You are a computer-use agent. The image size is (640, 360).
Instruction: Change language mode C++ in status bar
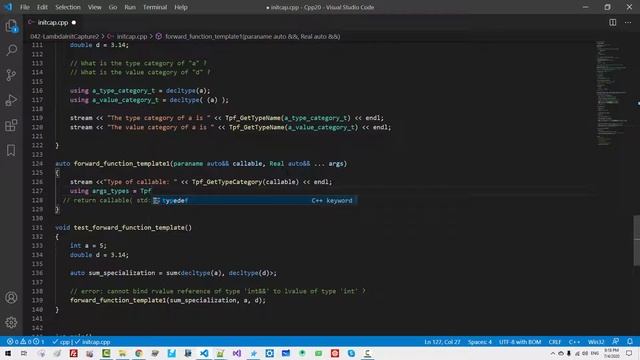pyautogui.click(x=574, y=342)
